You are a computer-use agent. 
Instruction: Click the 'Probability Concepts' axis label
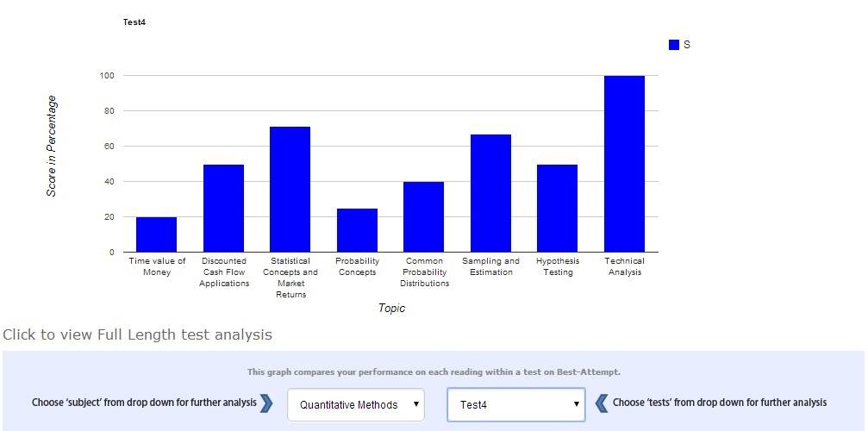[x=357, y=266]
